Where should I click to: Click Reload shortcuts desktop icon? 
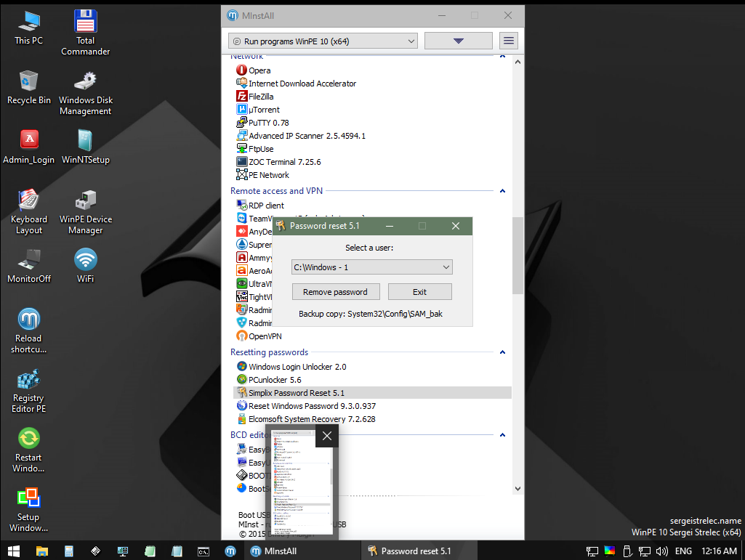coord(29,331)
